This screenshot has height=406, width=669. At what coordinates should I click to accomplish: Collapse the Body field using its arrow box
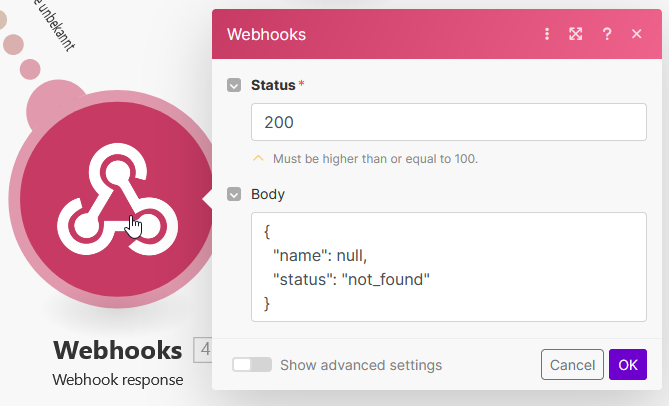pos(234,194)
